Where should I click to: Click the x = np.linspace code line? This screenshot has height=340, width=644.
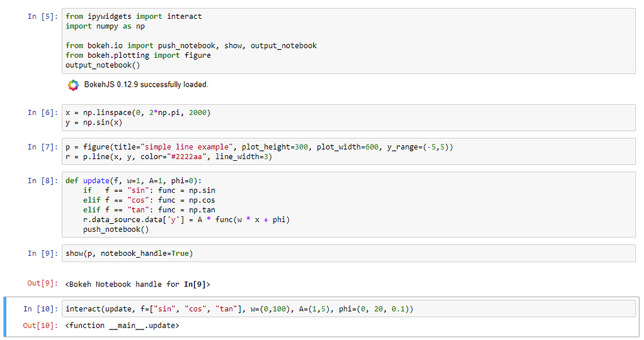coord(138,112)
